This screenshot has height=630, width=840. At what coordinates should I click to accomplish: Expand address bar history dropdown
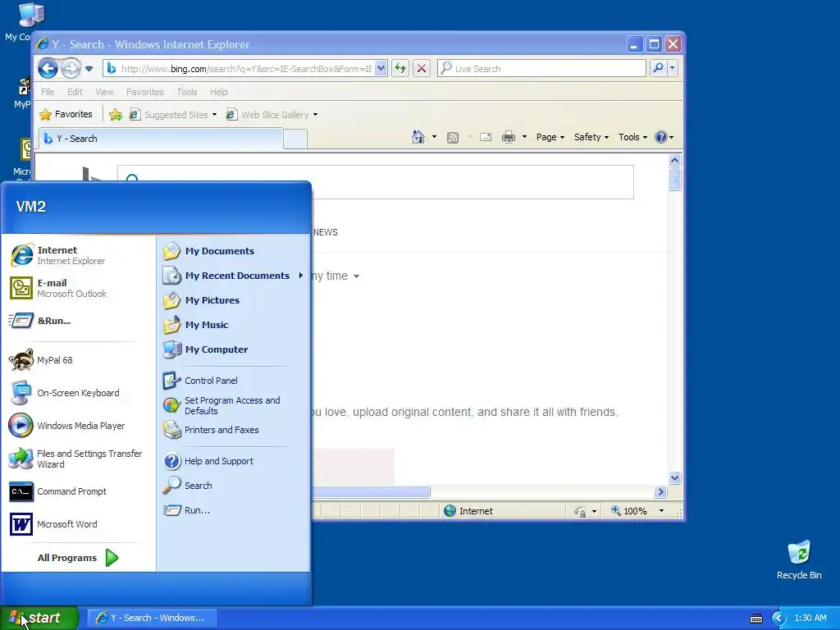[x=381, y=68]
